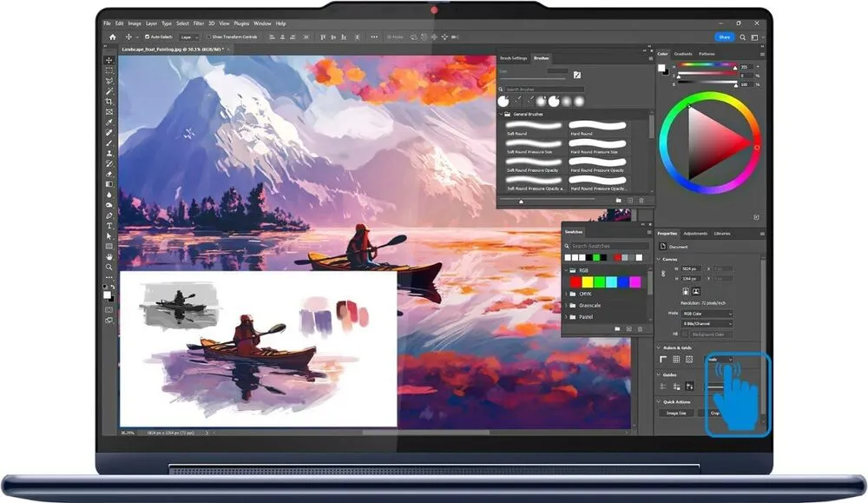Viewport: 868px width, 503px height.
Task: Pick the blue swatch in the RGB group
Action: (623, 282)
